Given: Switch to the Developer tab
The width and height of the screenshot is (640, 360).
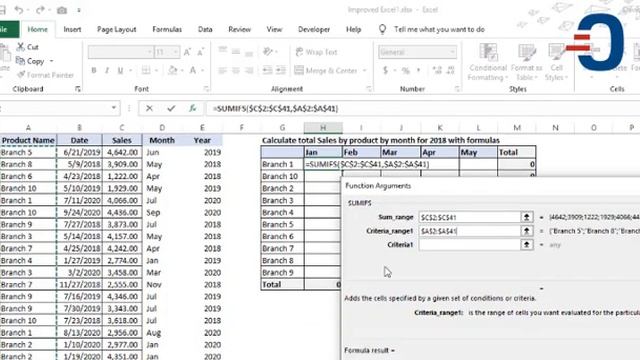Looking at the screenshot, I should click(314, 29).
